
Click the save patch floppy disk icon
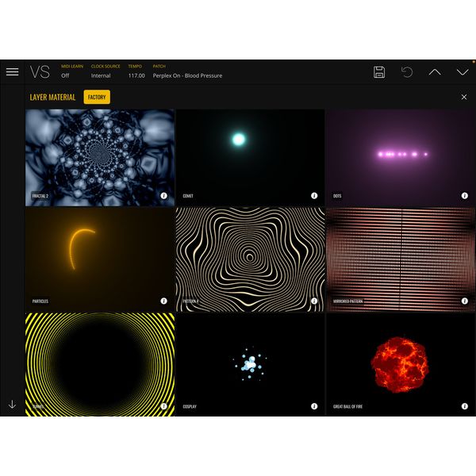click(379, 72)
